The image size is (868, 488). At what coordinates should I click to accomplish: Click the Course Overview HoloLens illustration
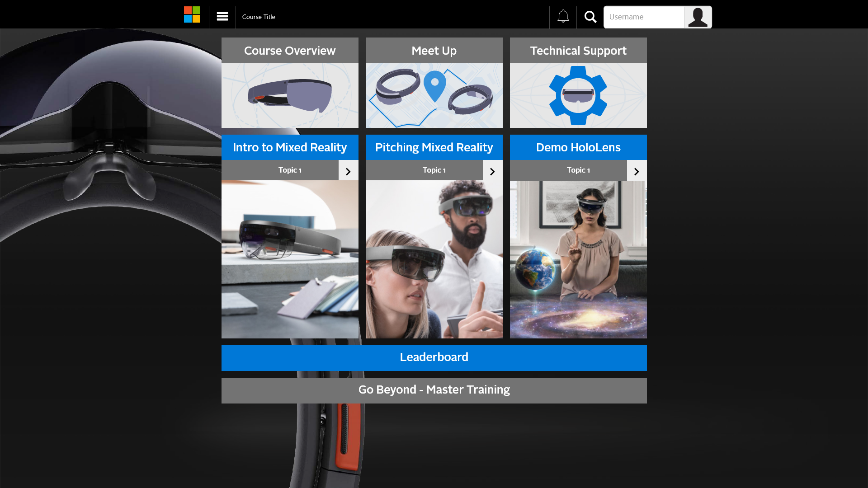tap(290, 95)
